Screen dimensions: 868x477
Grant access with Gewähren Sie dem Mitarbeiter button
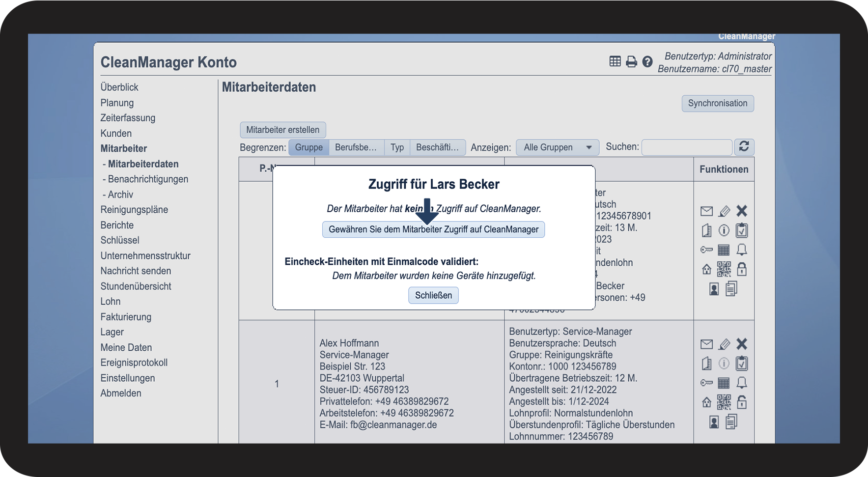click(434, 229)
